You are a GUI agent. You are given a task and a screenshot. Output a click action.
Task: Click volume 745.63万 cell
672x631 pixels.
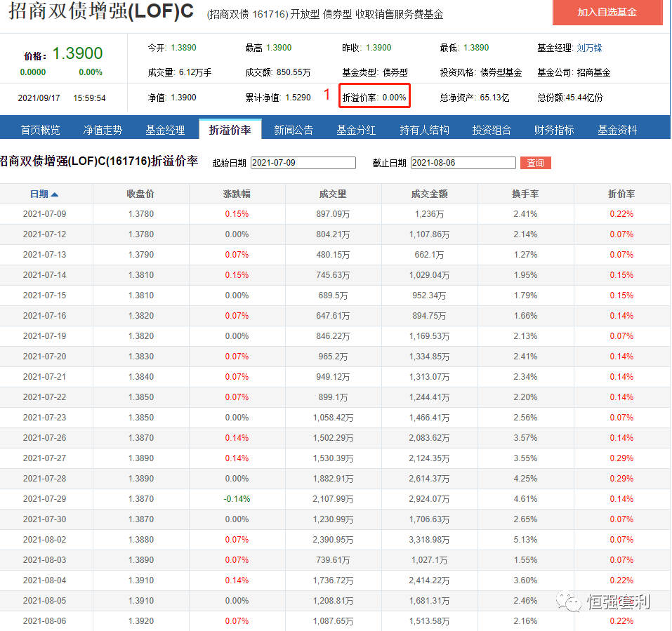click(333, 275)
